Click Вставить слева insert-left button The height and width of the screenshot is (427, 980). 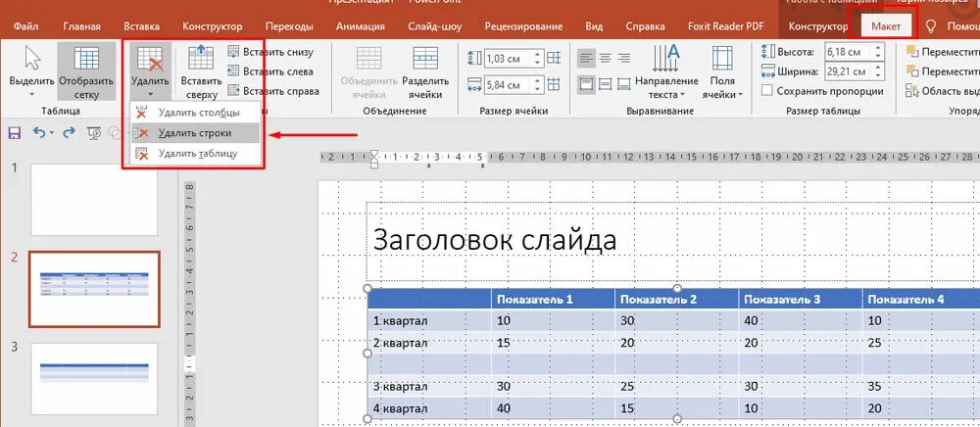[270, 71]
